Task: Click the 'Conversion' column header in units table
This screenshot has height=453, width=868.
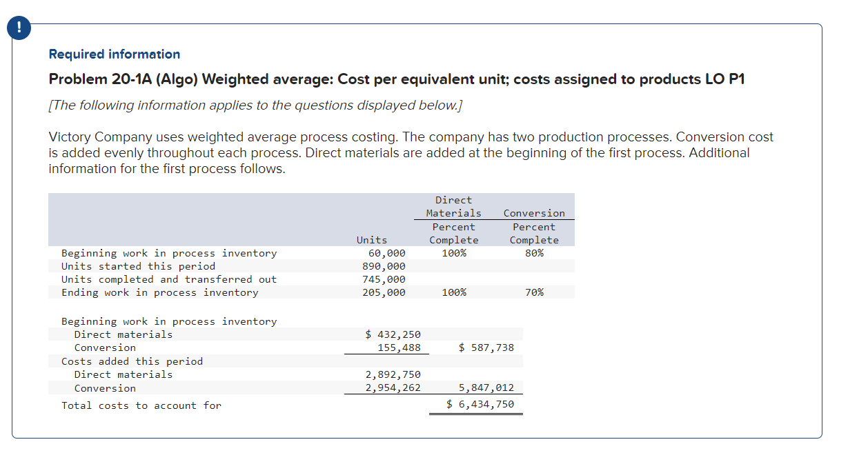Action: tap(534, 213)
